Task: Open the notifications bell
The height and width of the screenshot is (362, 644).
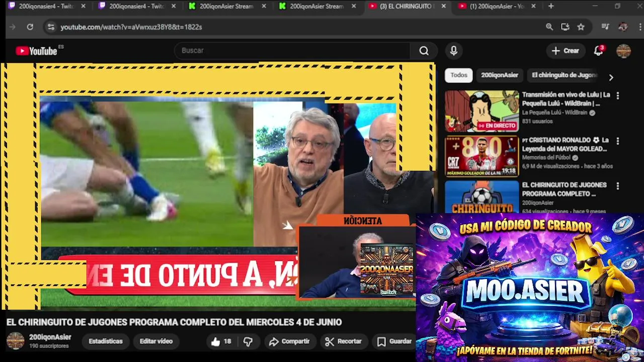Action: (x=598, y=50)
